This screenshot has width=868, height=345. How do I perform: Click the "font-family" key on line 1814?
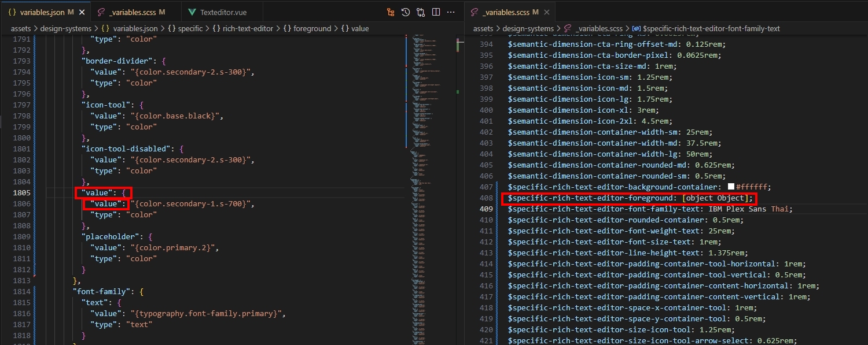coord(102,291)
